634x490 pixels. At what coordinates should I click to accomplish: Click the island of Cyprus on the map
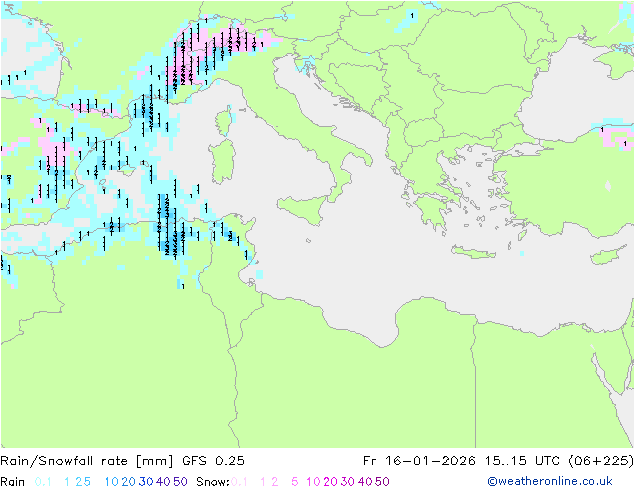point(610,255)
